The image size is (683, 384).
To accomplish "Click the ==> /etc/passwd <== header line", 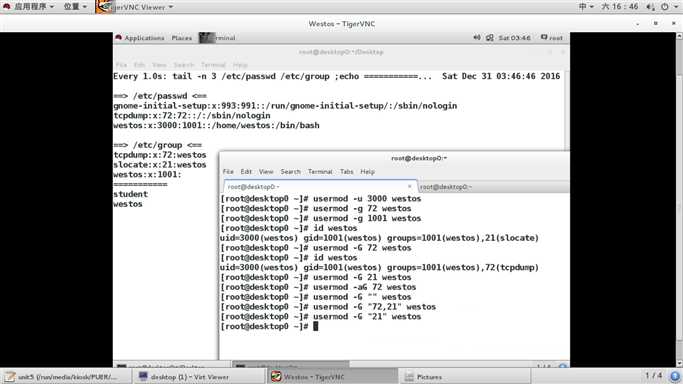I will [160, 96].
